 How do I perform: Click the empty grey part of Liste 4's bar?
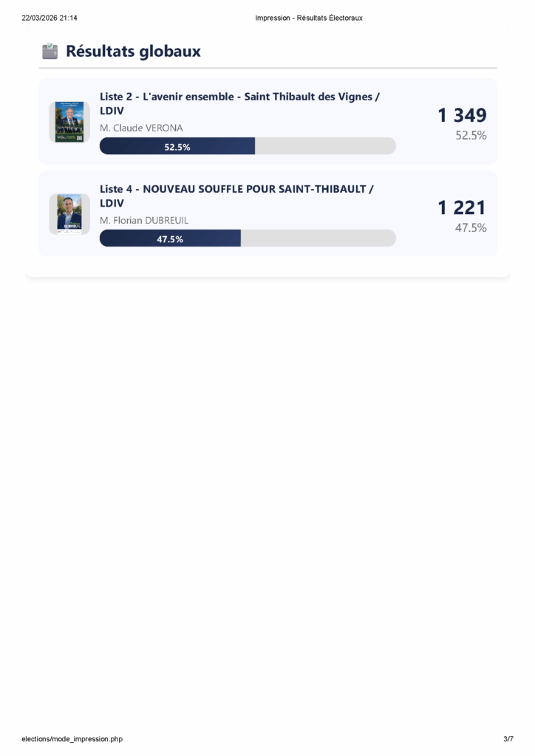(x=318, y=238)
